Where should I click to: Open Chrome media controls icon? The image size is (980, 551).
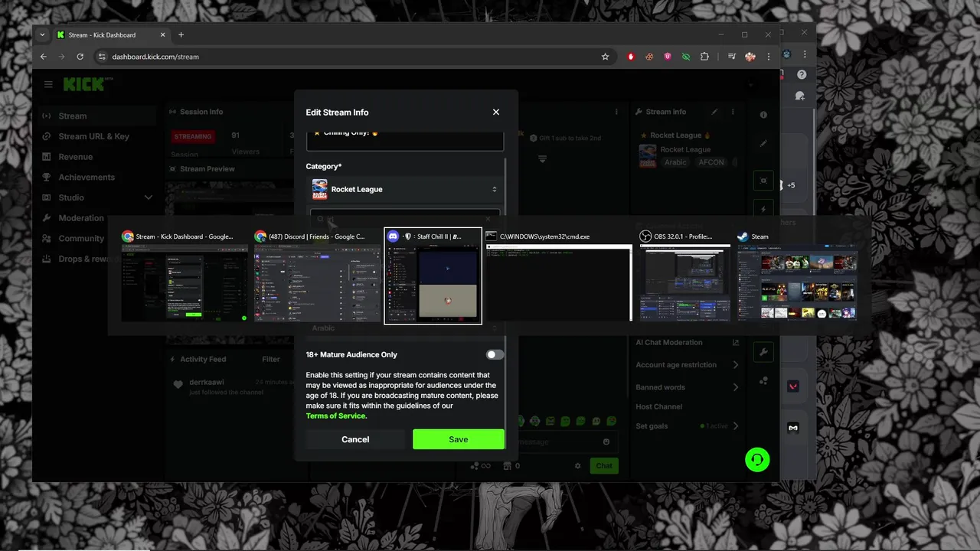point(732,57)
